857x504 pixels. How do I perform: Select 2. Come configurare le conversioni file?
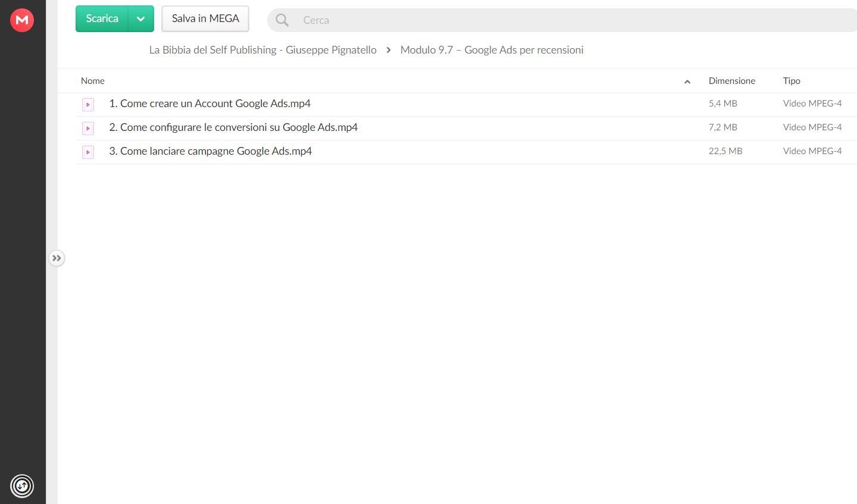coord(467,129)
